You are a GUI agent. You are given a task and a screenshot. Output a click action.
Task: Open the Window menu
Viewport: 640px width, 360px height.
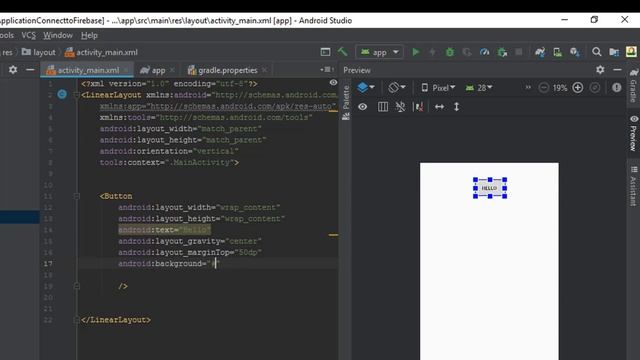pos(58,36)
